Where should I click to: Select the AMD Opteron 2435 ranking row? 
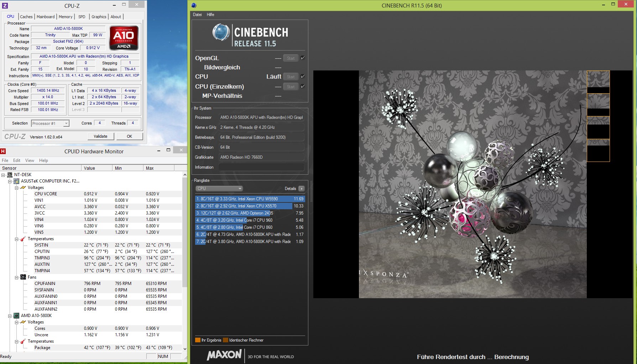(250, 213)
